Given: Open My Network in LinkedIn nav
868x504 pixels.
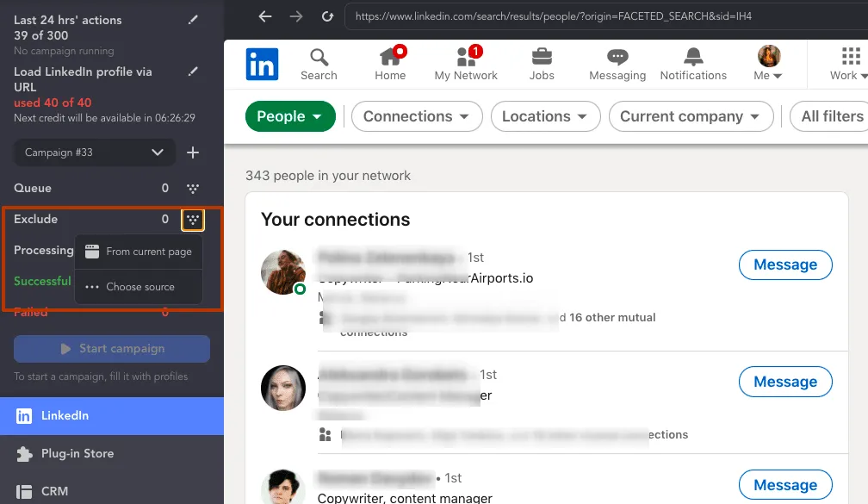Looking at the screenshot, I should click(x=466, y=65).
